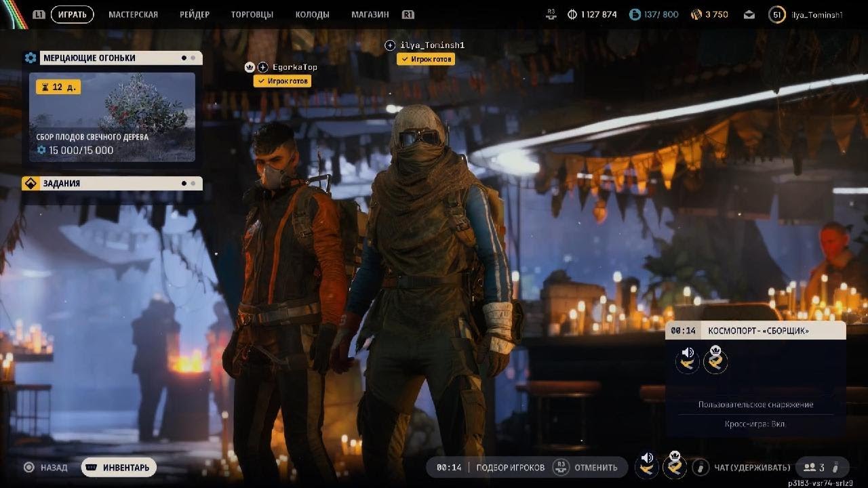
Task: Select the speaker avatar in the bottom bar
Action: click(647, 466)
